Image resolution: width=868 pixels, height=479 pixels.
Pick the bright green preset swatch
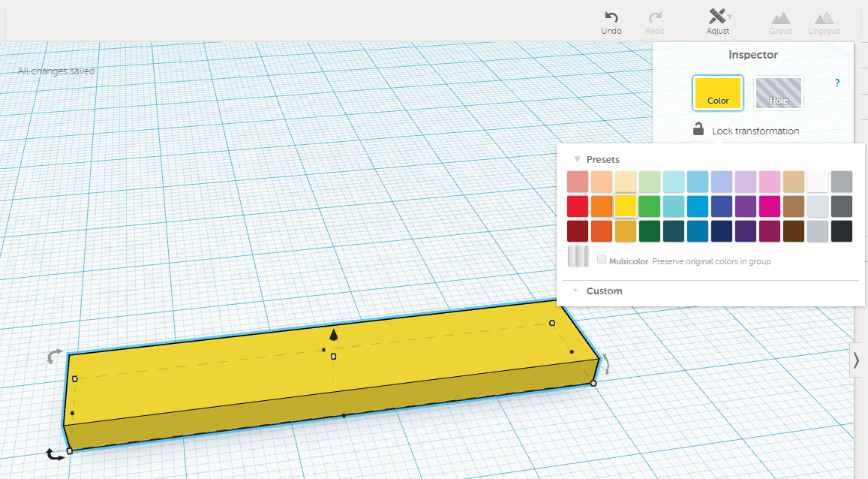click(x=650, y=206)
